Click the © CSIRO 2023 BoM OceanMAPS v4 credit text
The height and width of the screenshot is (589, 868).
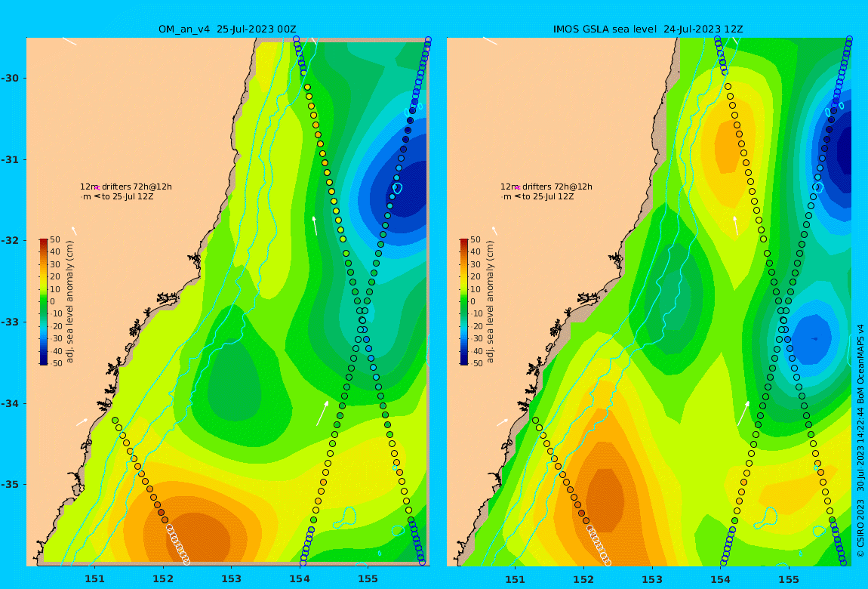coord(860,441)
